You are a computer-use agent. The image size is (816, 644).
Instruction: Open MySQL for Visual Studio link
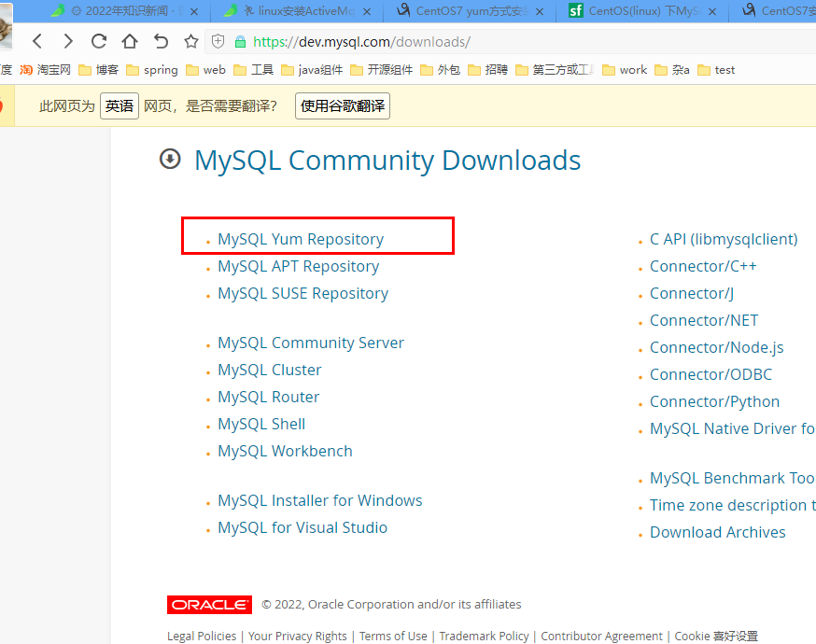click(x=302, y=527)
